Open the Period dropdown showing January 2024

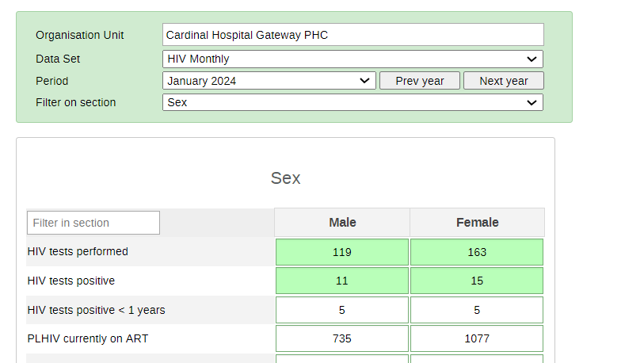click(269, 81)
